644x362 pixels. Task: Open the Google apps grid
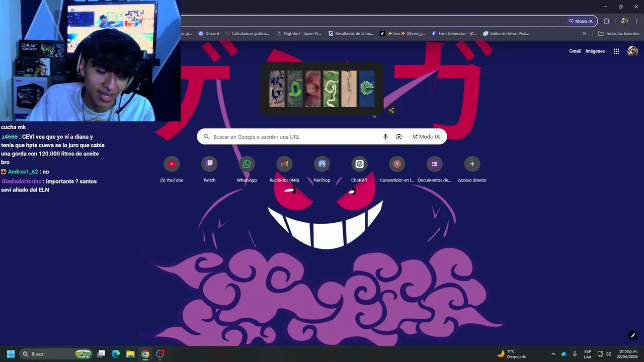tap(616, 51)
